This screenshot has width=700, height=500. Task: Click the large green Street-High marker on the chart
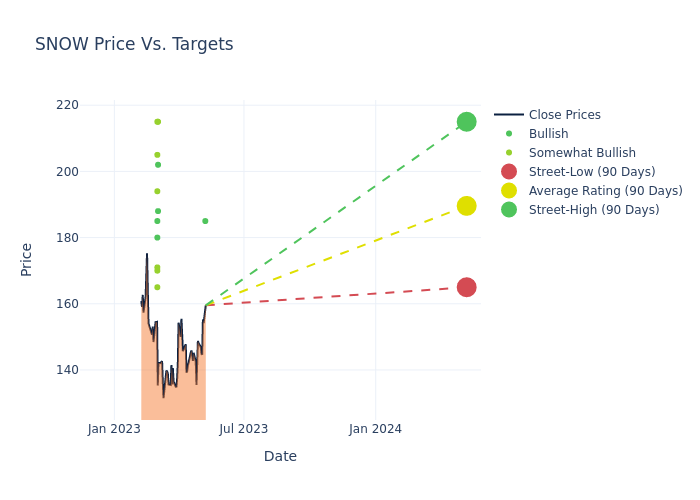point(466,122)
